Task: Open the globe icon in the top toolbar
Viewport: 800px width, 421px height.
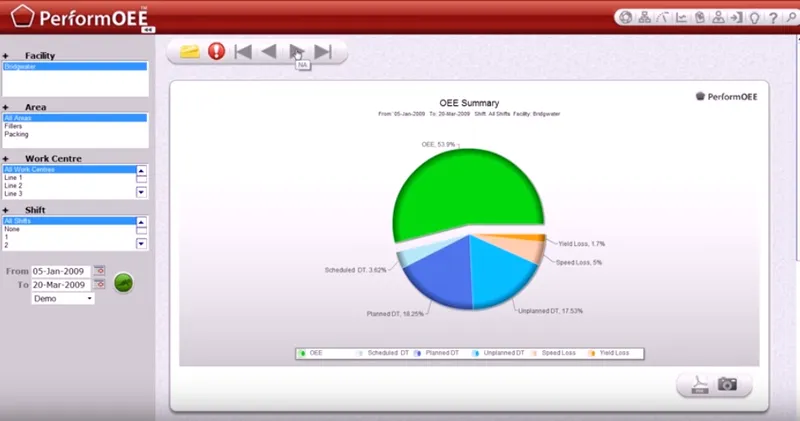Action: [626, 17]
